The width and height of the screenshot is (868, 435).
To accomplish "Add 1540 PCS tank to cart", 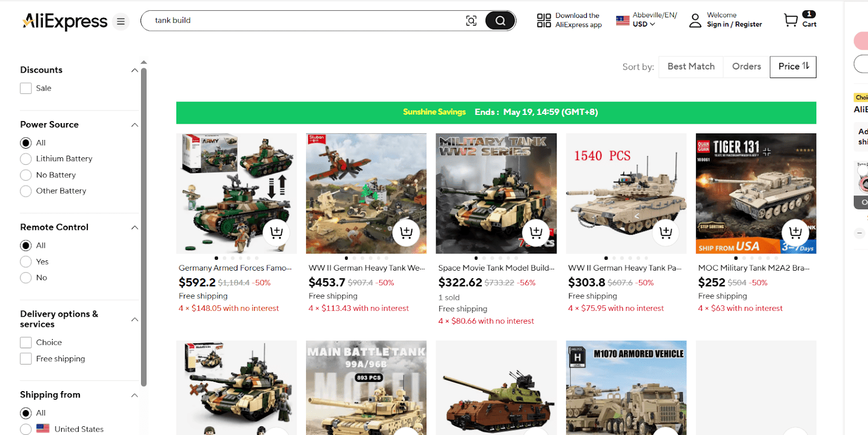I will click(x=666, y=233).
